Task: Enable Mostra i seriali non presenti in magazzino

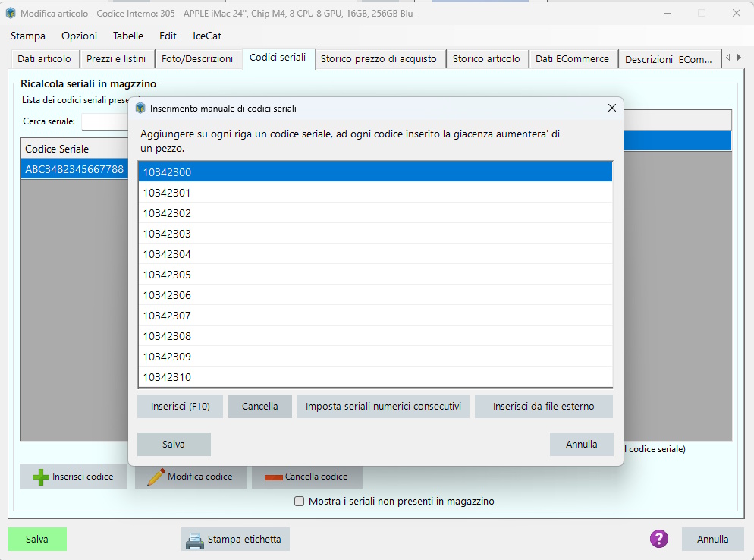Action: (x=300, y=502)
